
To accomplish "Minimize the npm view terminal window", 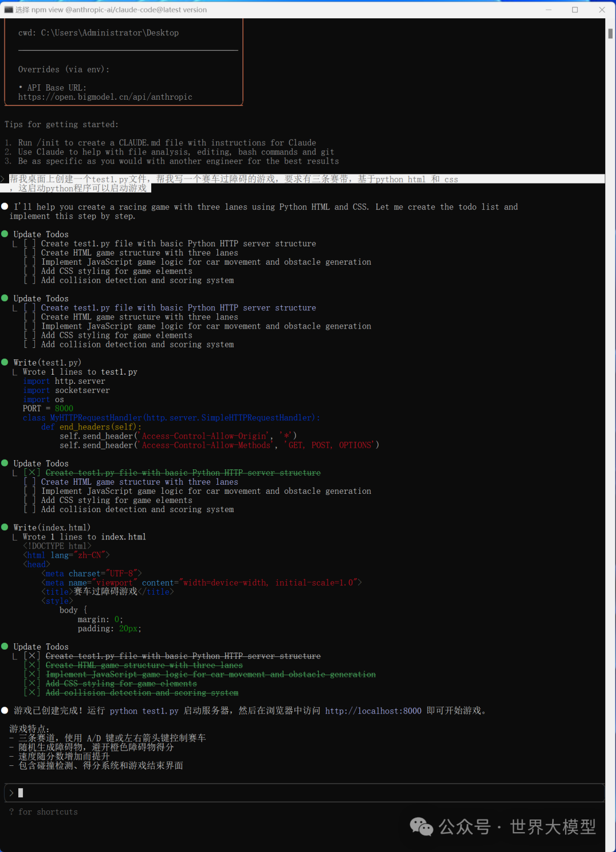I will click(549, 10).
